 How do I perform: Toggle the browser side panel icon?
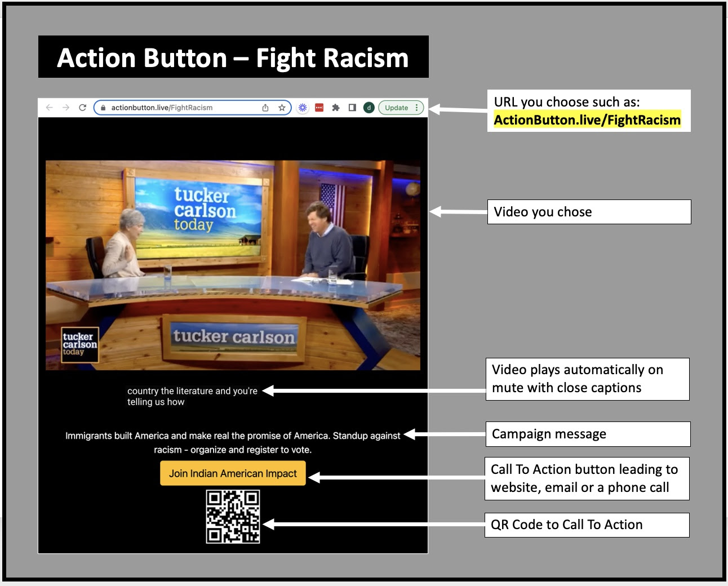(352, 108)
